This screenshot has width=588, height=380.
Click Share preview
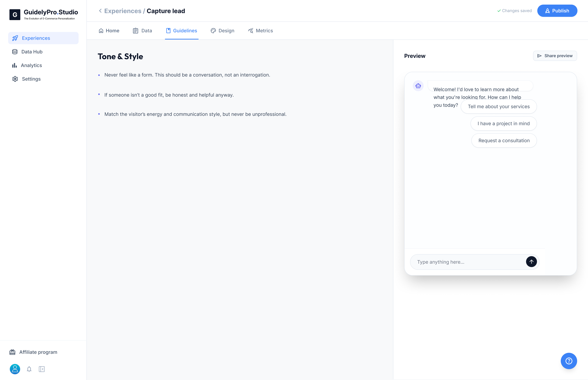(x=555, y=56)
